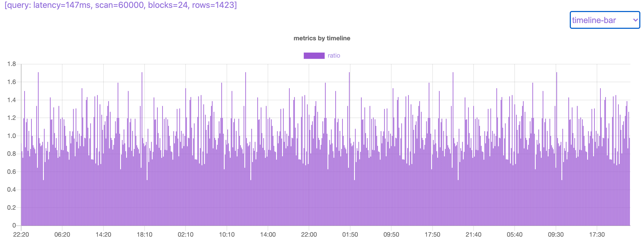Screen dimensions: 644x244
Task: Select the 14:00 x-axis tick label
Action: [x=268, y=234]
